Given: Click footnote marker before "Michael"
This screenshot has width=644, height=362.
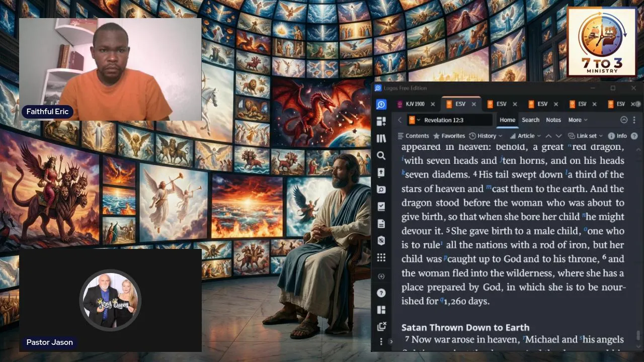Looking at the screenshot, I should [524, 338].
